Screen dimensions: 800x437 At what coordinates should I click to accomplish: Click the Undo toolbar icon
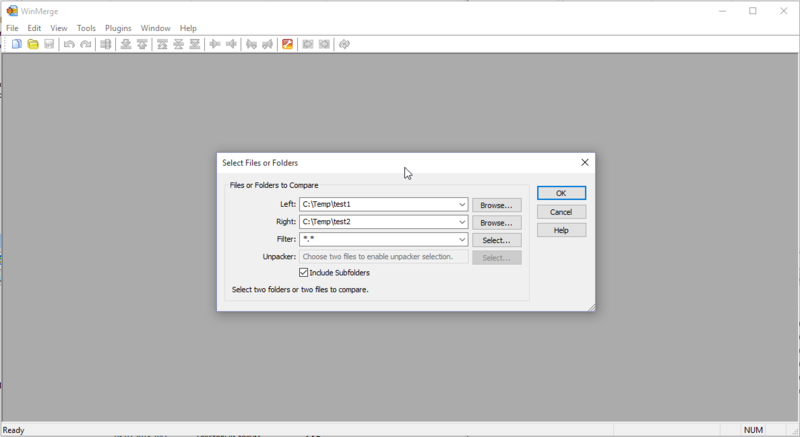(69, 44)
